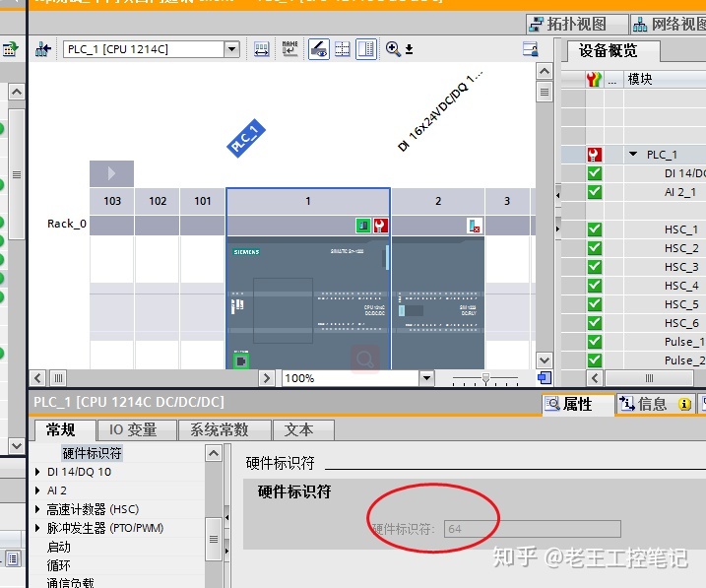The image size is (706, 588).
Task: Click the green check on the HSC_1 row
Action: [595, 229]
